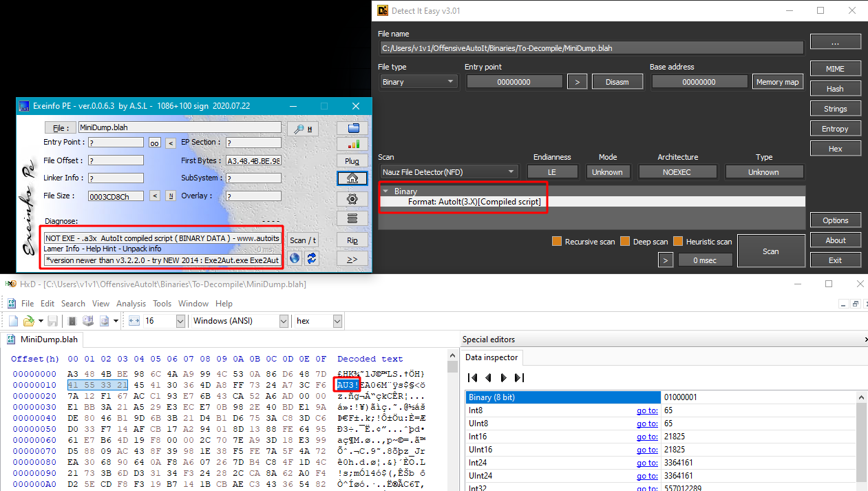Click the Rip button in Exeinfo PE

pos(352,240)
